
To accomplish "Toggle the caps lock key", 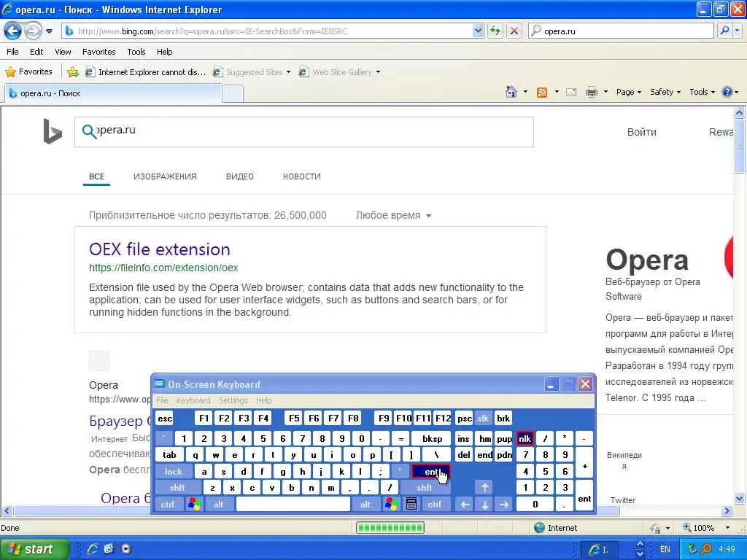I will pyautogui.click(x=174, y=472).
